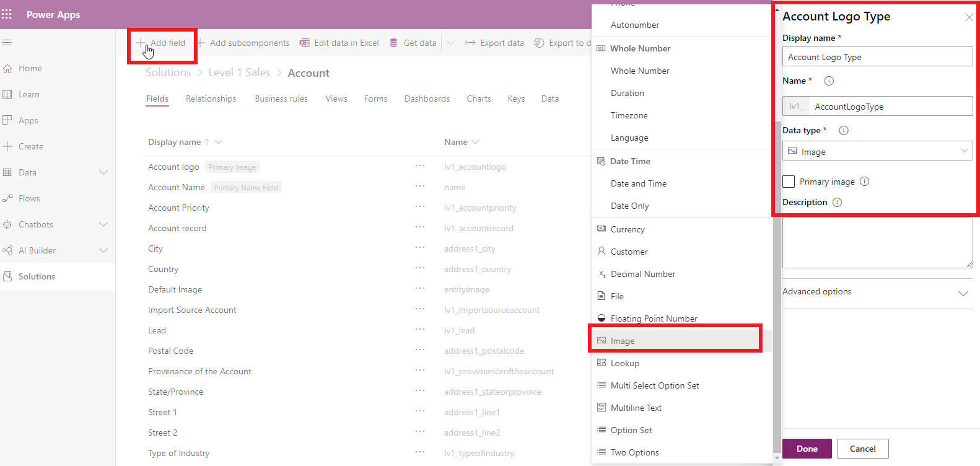980x466 pixels.
Task: Click the Flows icon in sidebar
Action: [x=7, y=198]
